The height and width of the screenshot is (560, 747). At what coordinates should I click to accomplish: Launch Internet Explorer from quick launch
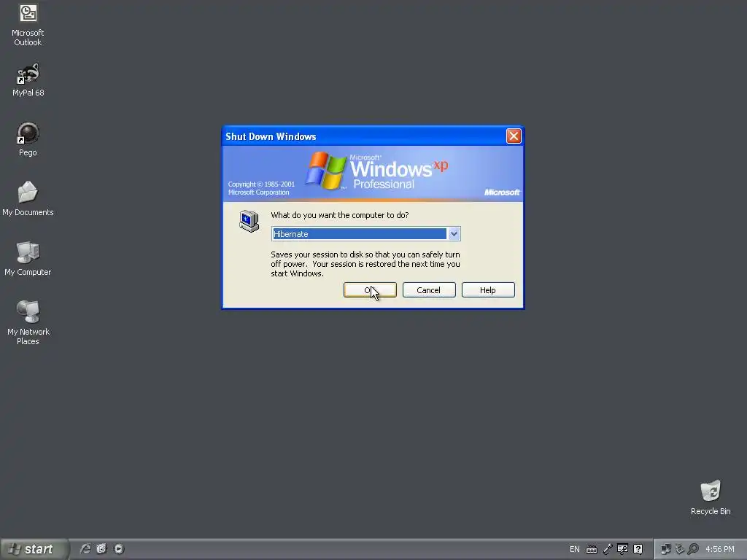[85, 549]
